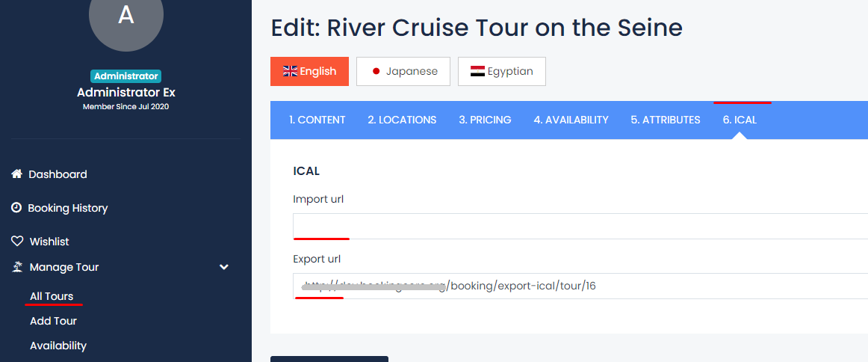The height and width of the screenshot is (362, 868).
Task: Click the UK flag icon
Action: pyautogui.click(x=291, y=72)
